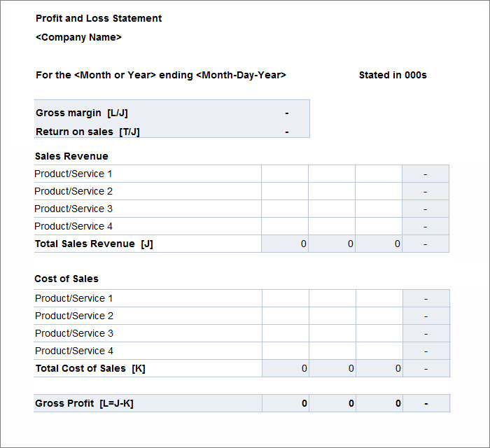Click the period ending <Month-Day-Year> line

161,75
